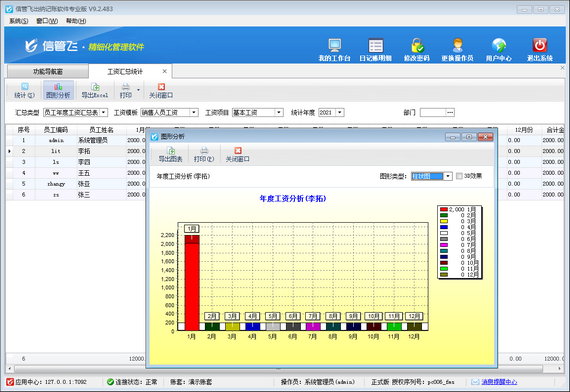Viewport: 570px width, 392px height.
Task: Click 更换操作员 user icon
Action: point(458,45)
